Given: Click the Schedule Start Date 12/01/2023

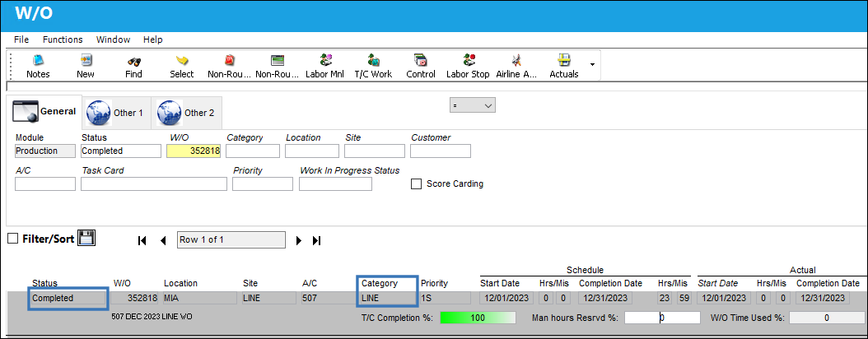Looking at the screenshot, I should 506,298.
